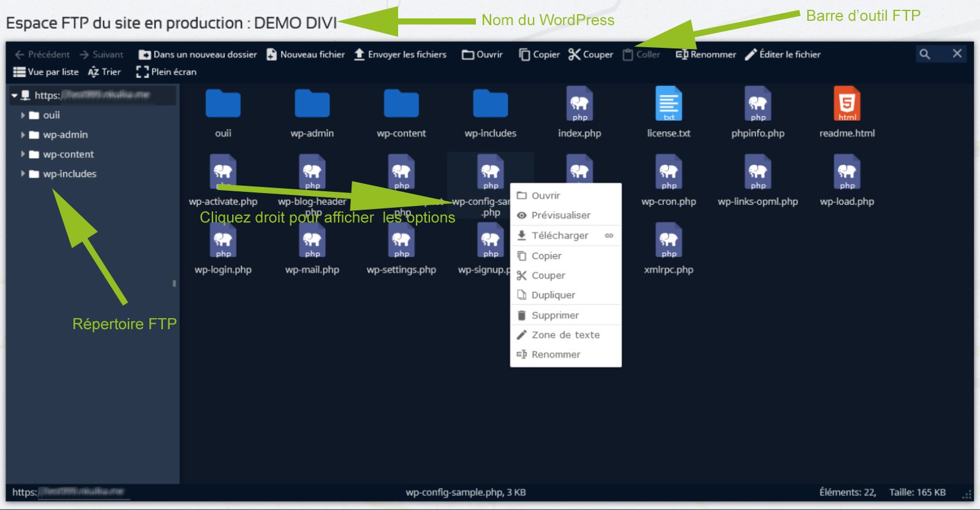Select the wp-includes folder icon
This screenshot has height=510, width=980.
click(491, 104)
